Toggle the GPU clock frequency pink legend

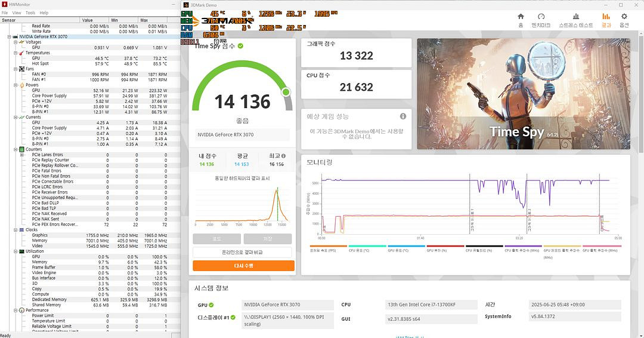(x=601, y=248)
